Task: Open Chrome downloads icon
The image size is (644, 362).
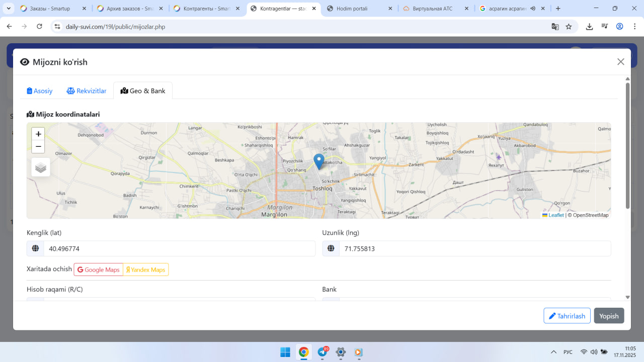Action: coord(589,27)
